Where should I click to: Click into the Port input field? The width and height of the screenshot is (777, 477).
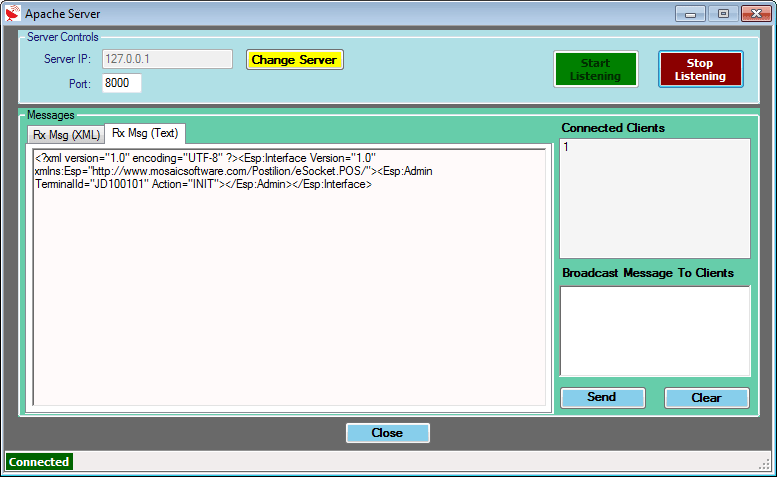point(122,83)
